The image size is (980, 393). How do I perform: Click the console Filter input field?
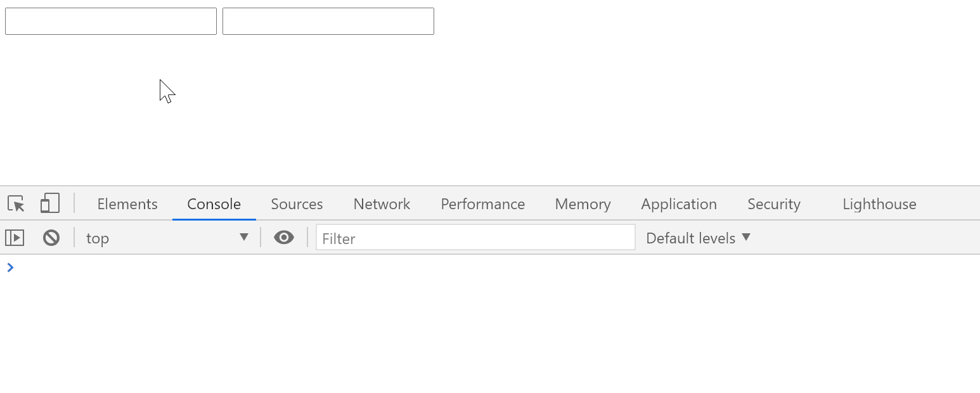475,238
